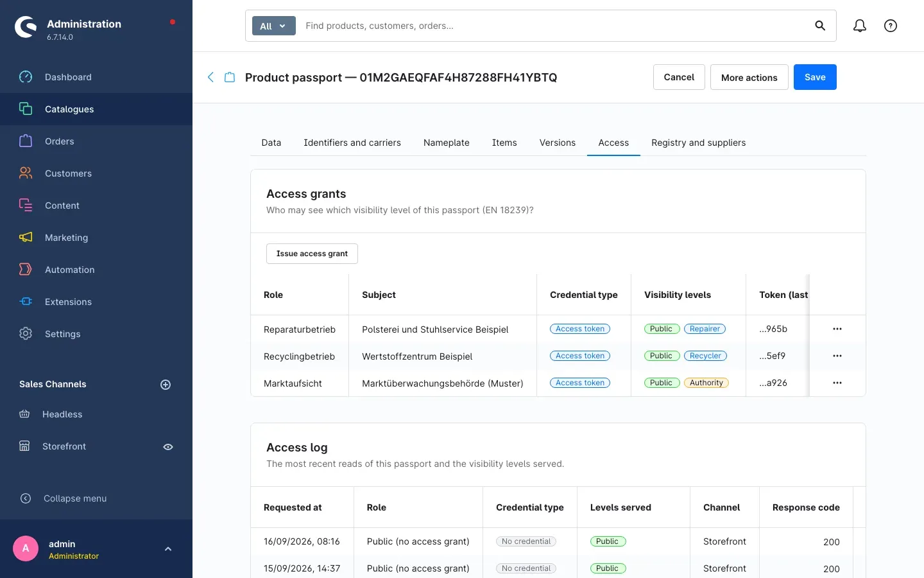Add a new sales channel
This screenshot has height=578, width=924.
tap(166, 385)
